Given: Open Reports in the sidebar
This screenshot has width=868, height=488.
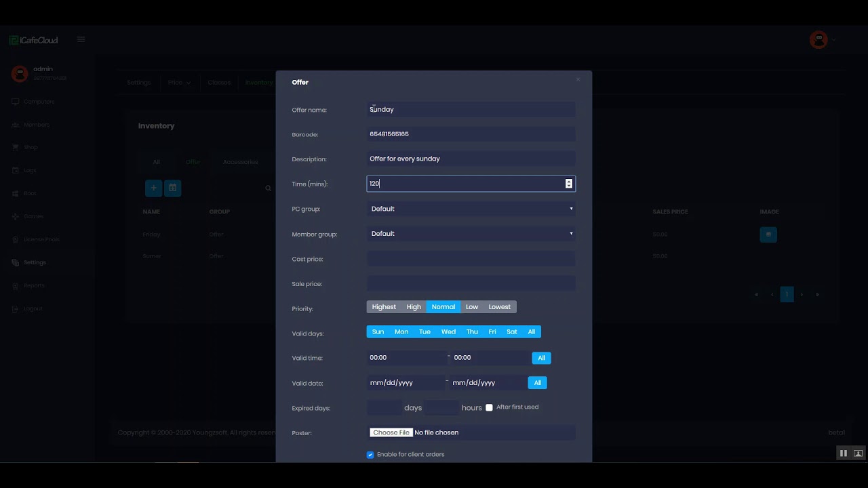Looking at the screenshot, I should pos(28,285).
